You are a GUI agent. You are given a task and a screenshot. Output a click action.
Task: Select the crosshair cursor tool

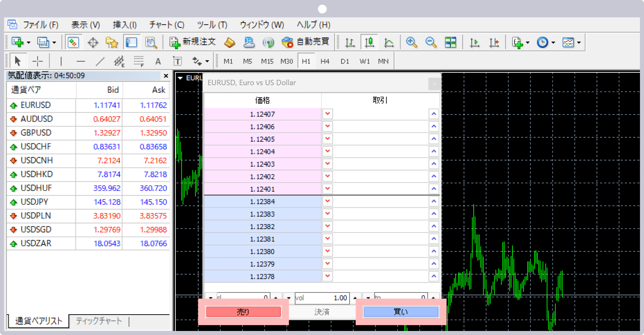click(38, 61)
